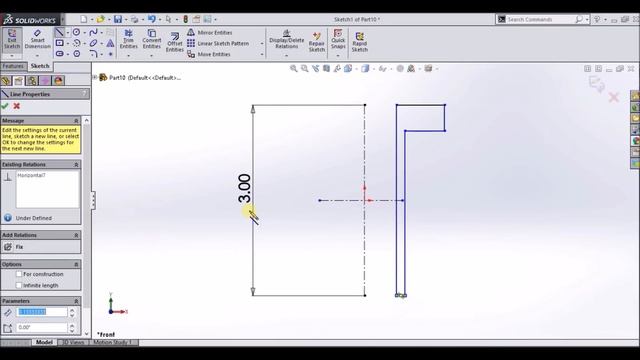Screen dimensions: 640x360
Task: Open the Quick Snaps dropdown arrow
Action: [338, 56]
